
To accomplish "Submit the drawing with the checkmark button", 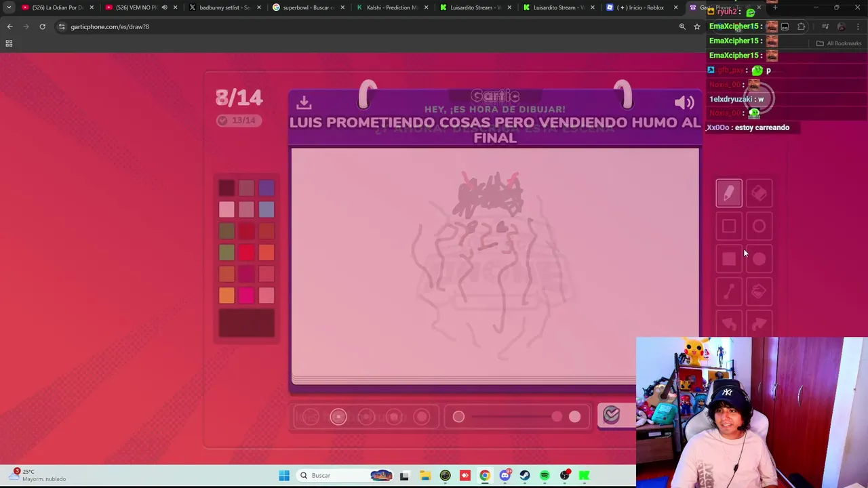I will click(x=611, y=415).
